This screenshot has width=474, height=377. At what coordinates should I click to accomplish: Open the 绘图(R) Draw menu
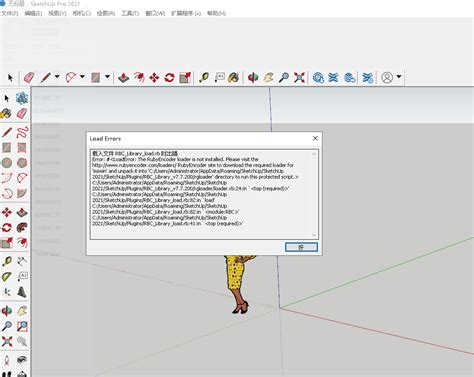click(x=106, y=13)
